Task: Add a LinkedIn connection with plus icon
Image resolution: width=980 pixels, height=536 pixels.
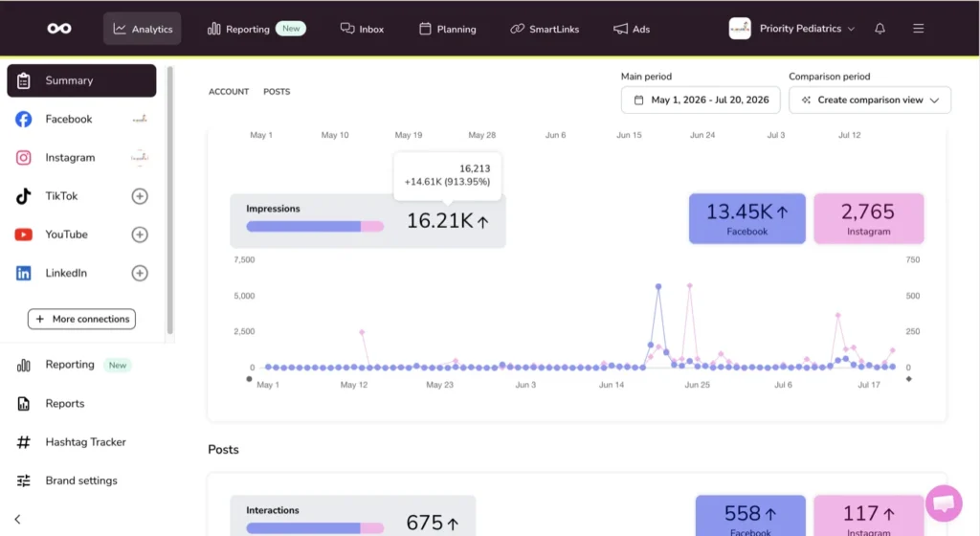Action: [x=140, y=273]
